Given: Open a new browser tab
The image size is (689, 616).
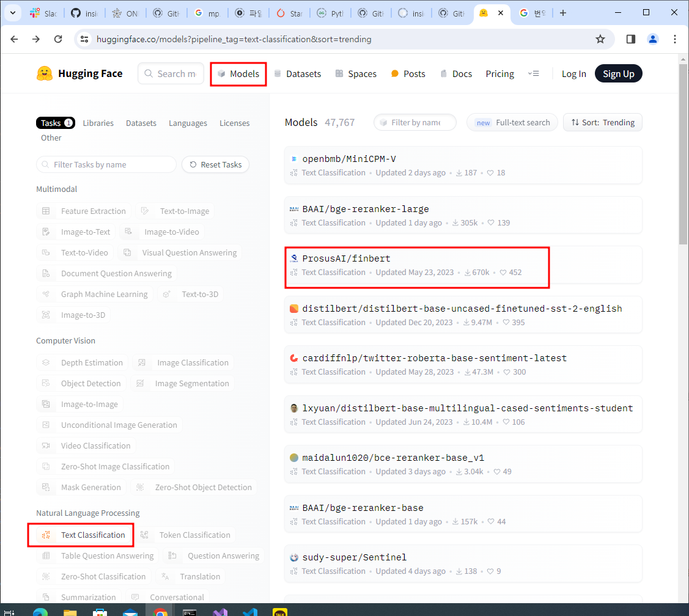Looking at the screenshot, I should [563, 13].
